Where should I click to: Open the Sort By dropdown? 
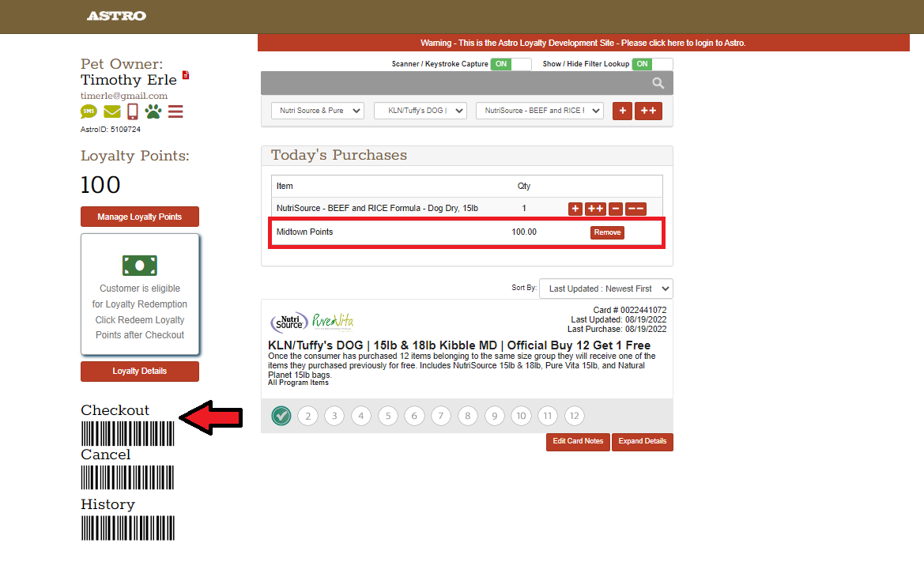[x=605, y=289]
